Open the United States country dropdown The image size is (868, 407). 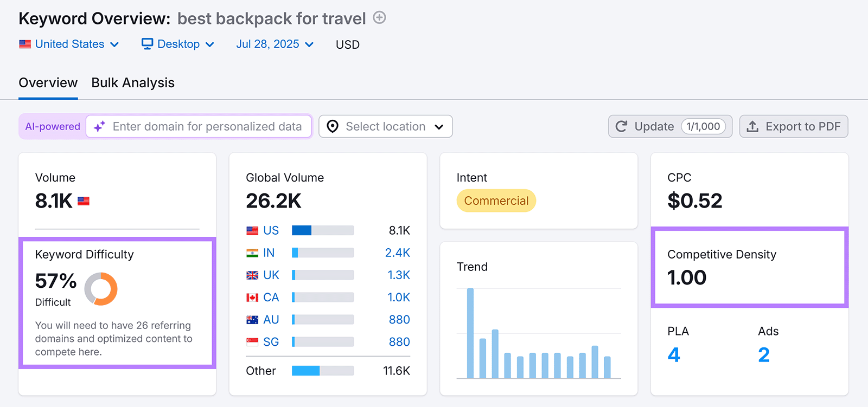pyautogui.click(x=69, y=44)
